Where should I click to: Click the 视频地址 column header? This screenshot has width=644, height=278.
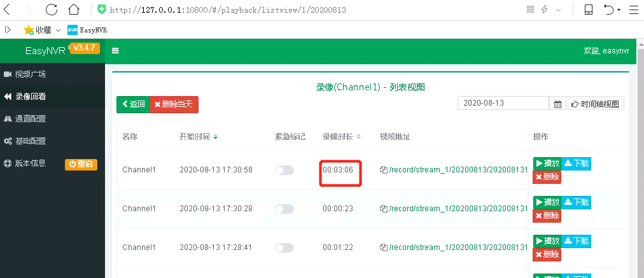coord(395,137)
